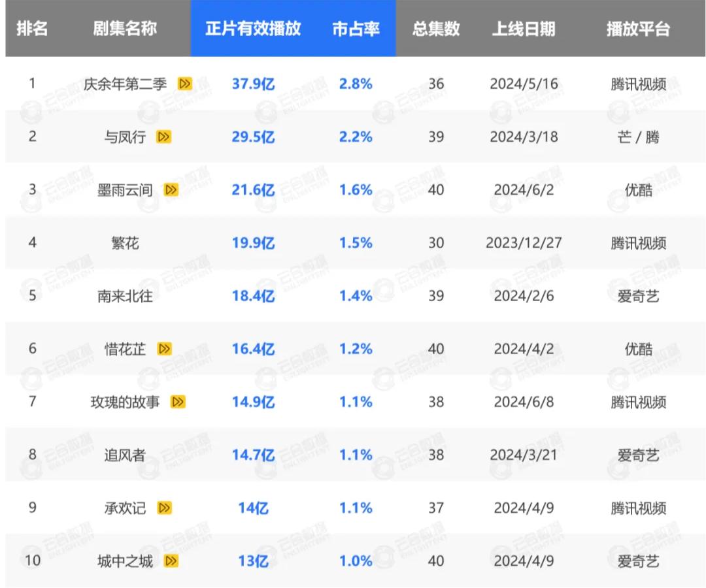706x588 pixels.
Task: Click the 13亿 play count
Action: pyautogui.click(x=253, y=561)
